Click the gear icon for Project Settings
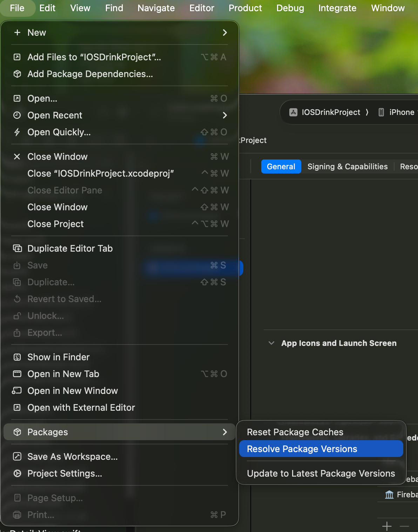The width and height of the screenshot is (418, 532). pyautogui.click(x=17, y=473)
